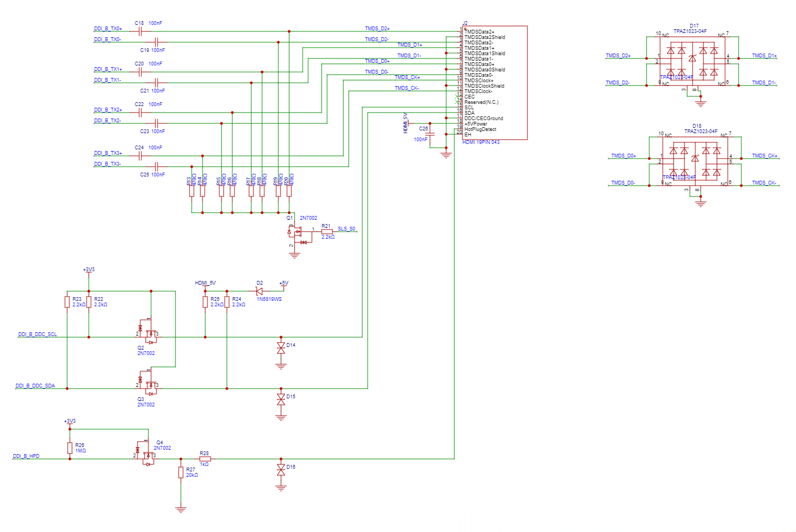Click the D17 TPAZ1023-04F diode array
This screenshot has height=532, width=796.
(x=692, y=62)
